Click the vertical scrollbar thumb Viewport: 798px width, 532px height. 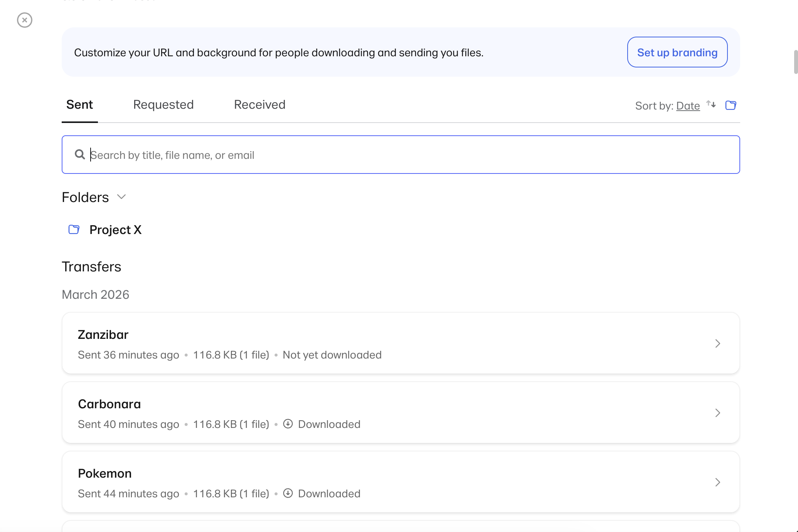795,62
